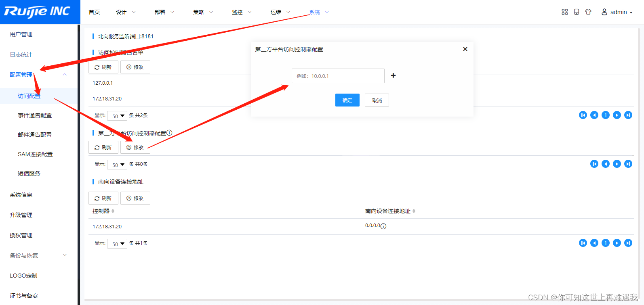Viewport: 644px width, 305px height.
Task: Open page size dropdown for whitelist table
Action: 117,116
